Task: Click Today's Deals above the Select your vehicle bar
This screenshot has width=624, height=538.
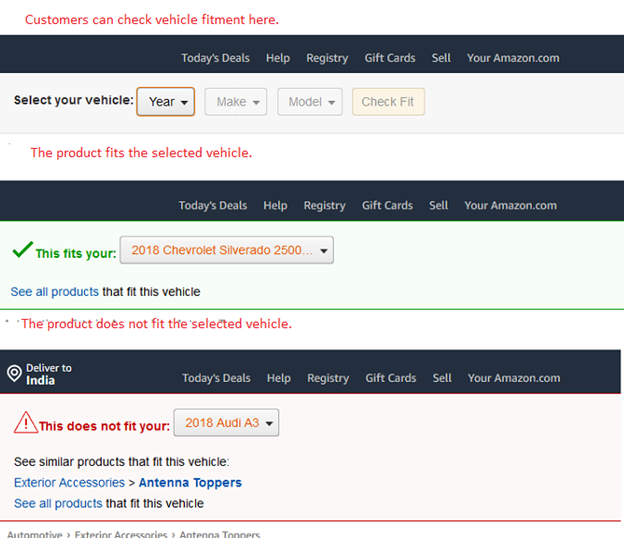Action: (215, 58)
